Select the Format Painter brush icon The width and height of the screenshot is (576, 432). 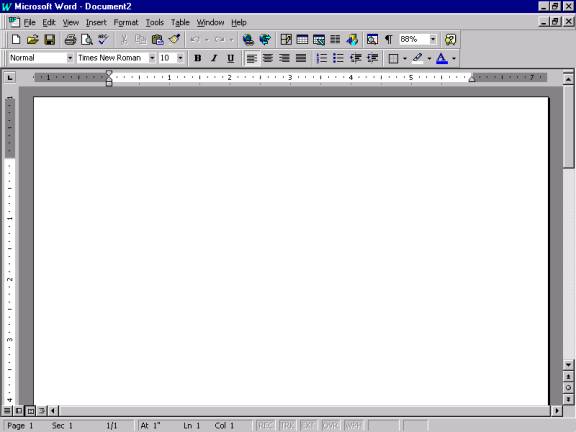174,39
